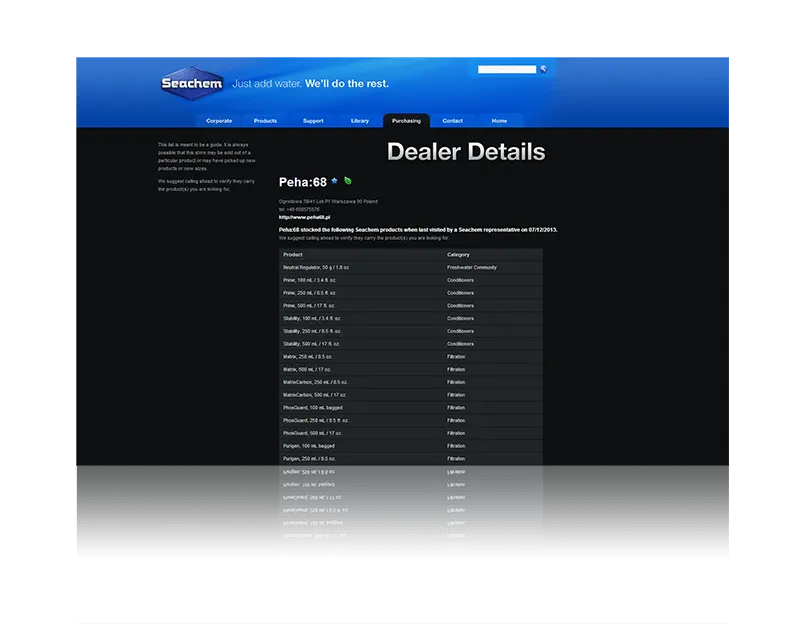Go to the Home tab

click(499, 121)
